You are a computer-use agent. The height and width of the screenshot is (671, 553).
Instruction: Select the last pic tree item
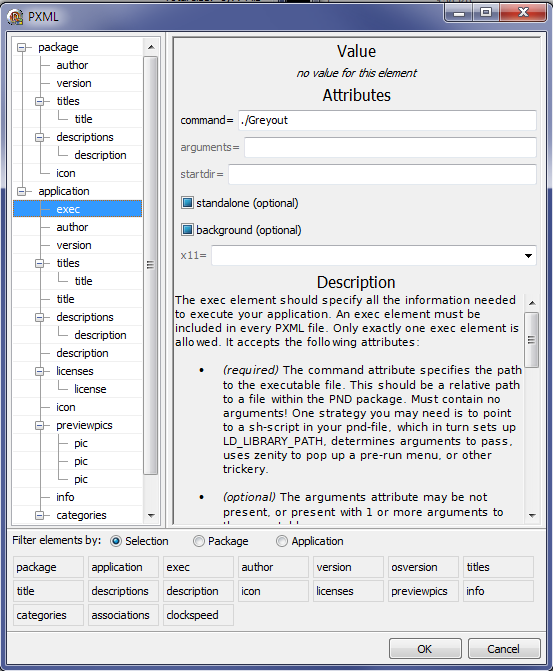(80, 479)
